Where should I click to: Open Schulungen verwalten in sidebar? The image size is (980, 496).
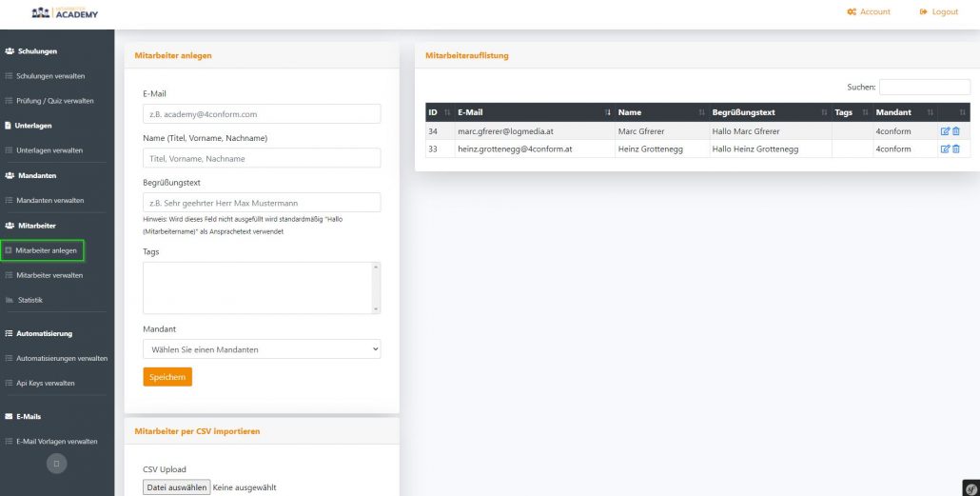click(x=50, y=76)
